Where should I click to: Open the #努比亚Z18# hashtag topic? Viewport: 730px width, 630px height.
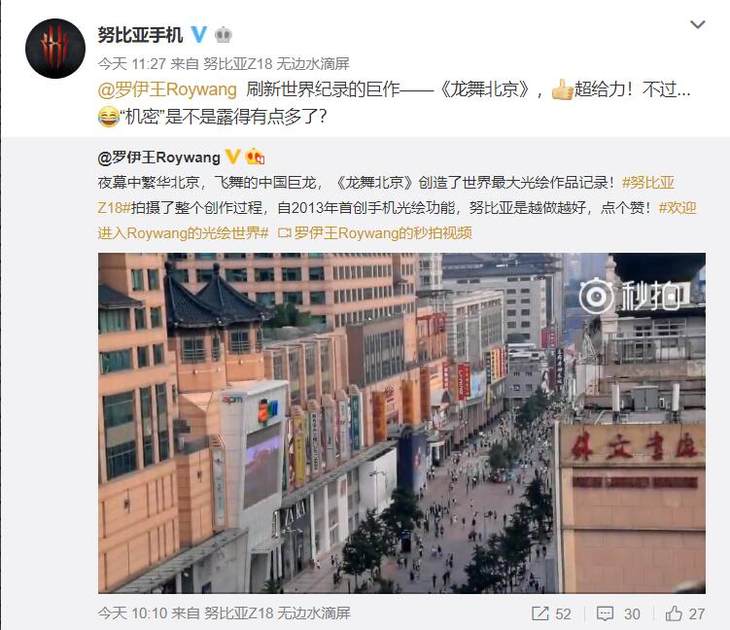385,195
